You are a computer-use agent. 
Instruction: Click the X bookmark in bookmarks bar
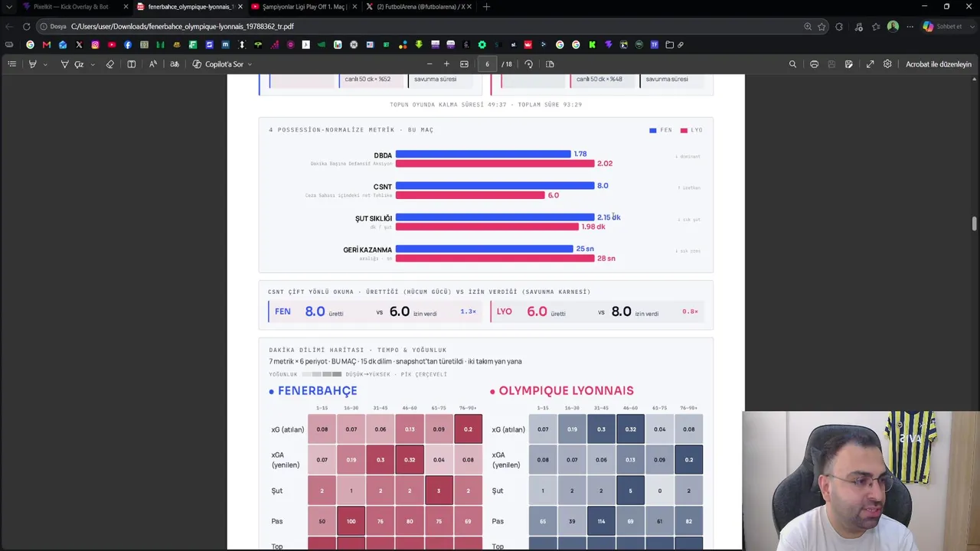pyautogui.click(x=79, y=44)
